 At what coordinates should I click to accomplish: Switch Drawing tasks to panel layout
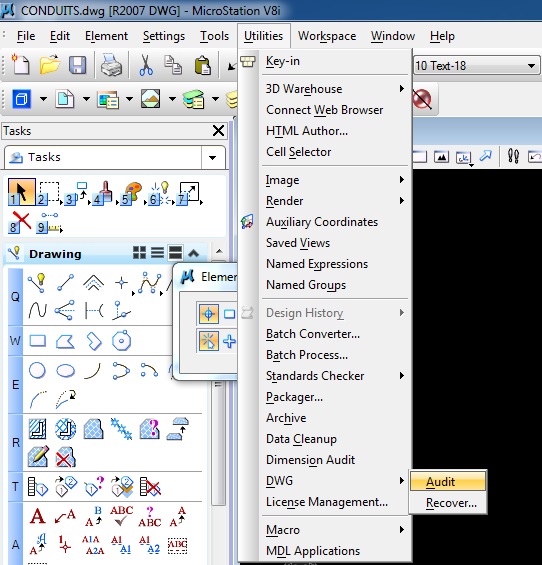pos(175,253)
